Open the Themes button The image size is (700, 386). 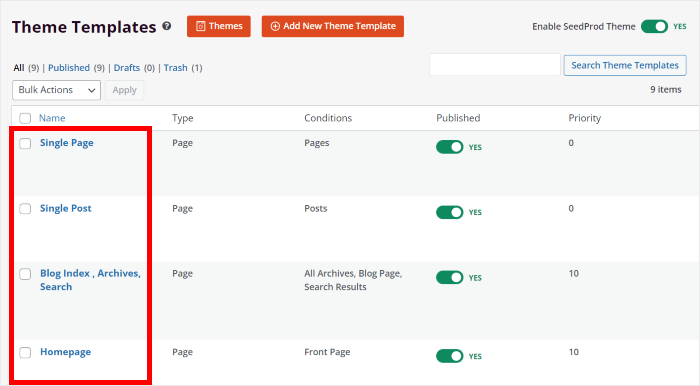click(x=219, y=26)
